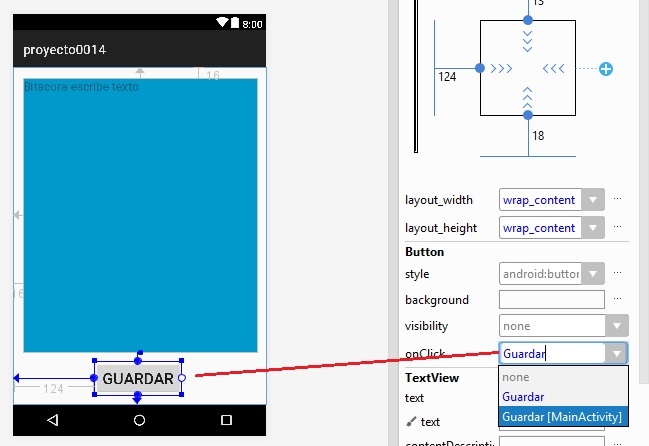Viewport: 649px width, 446px height.
Task: Open the layout_width dropdown
Action: [594, 200]
